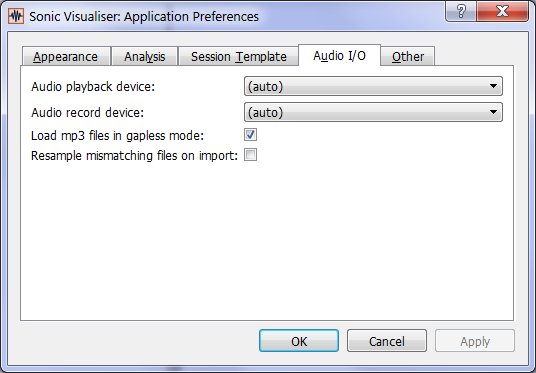Click the arrow on the playback device dropdown
Screen dimensions: 536x373
[x=493, y=86]
